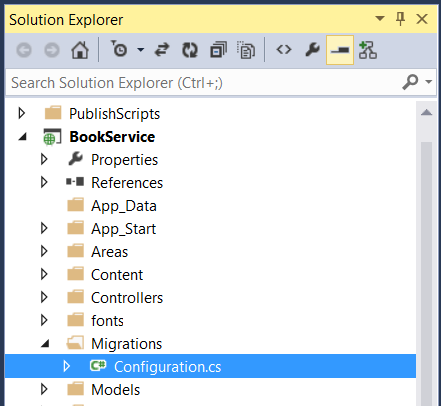Select the PublishScripts folder

coord(114,114)
